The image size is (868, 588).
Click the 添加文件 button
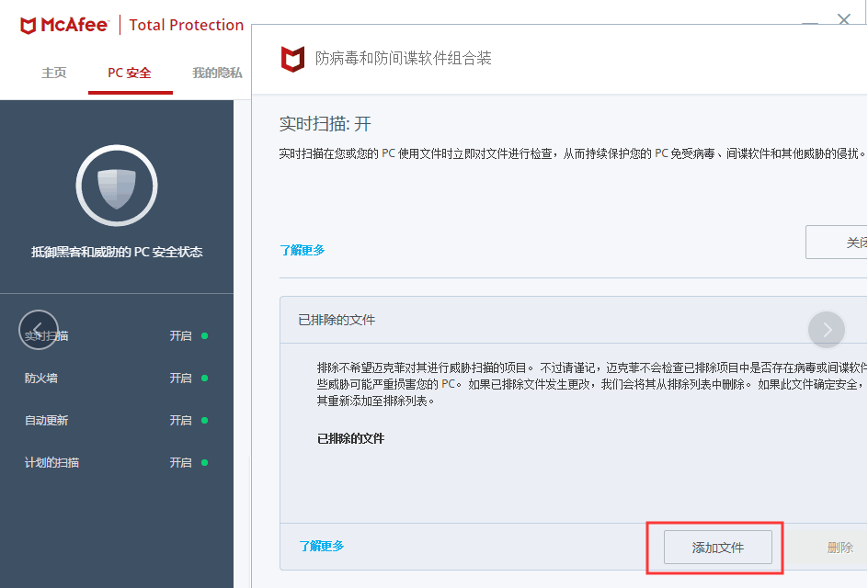coord(718,548)
